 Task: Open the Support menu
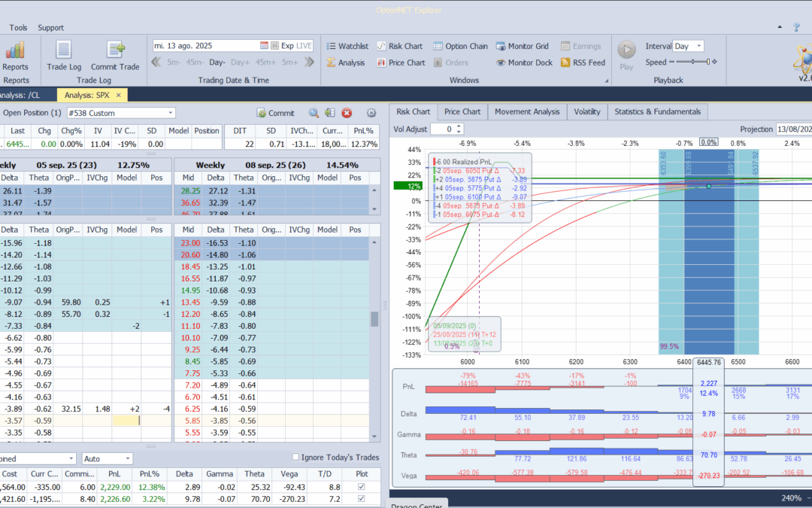50,28
